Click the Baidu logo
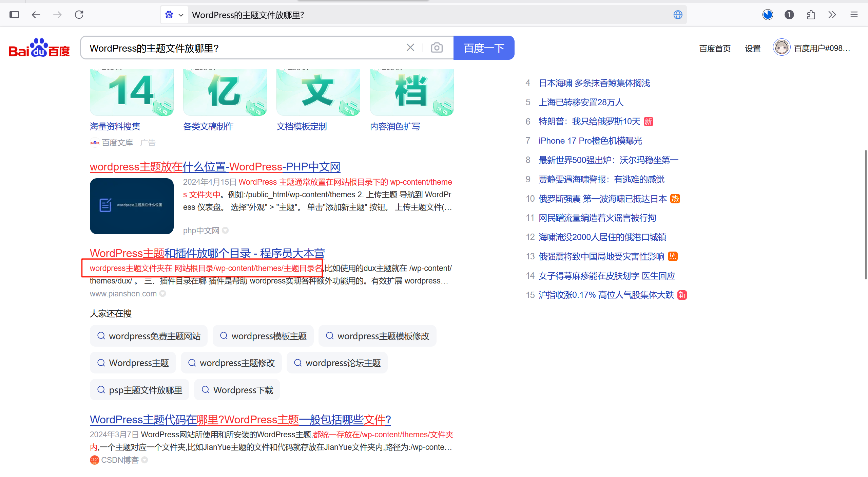 point(39,48)
